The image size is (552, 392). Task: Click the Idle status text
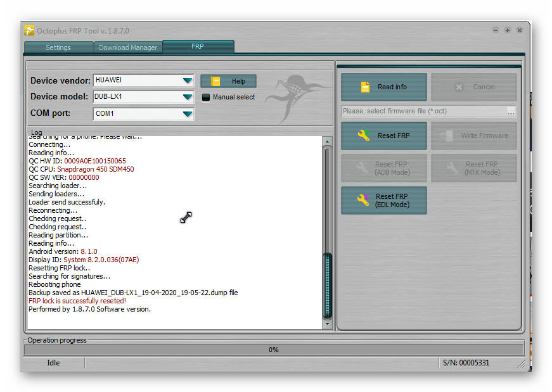53,363
